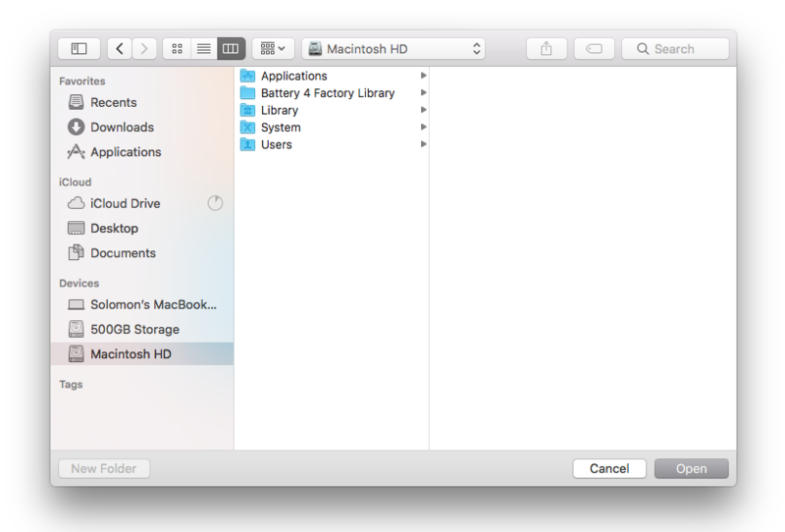Click the Share toolbar icon
Image resolution: width=785 pixels, height=532 pixels.
547,49
